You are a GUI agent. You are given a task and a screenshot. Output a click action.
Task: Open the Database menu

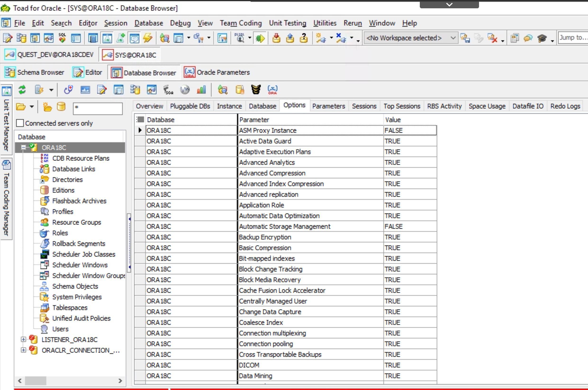tap(149, 23)
